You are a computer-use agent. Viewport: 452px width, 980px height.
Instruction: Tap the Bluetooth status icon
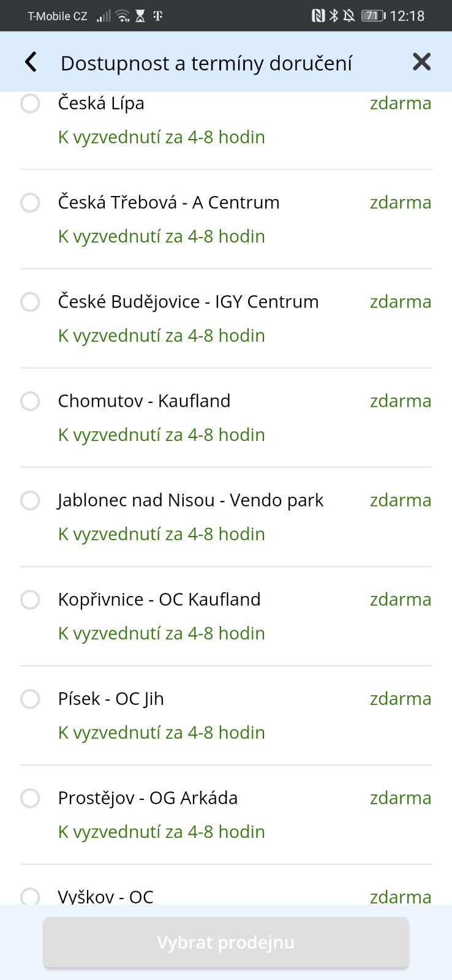[x=334, y=16]
